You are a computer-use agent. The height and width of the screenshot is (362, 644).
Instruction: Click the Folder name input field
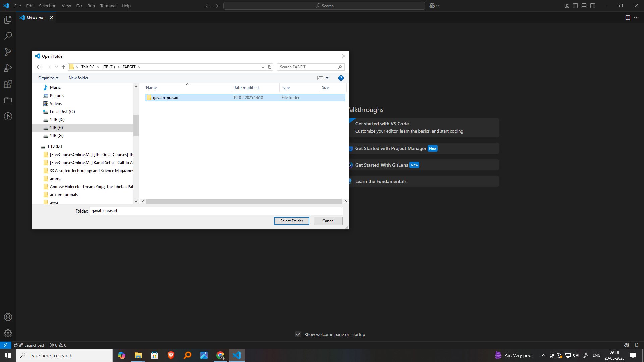(x=216, y=211)
